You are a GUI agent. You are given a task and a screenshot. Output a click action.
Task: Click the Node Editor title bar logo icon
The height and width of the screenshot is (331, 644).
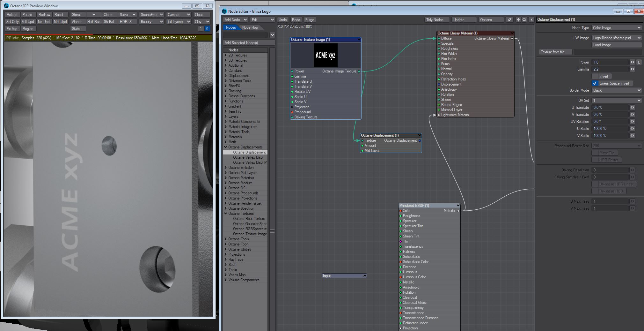(x=224, y=11)
